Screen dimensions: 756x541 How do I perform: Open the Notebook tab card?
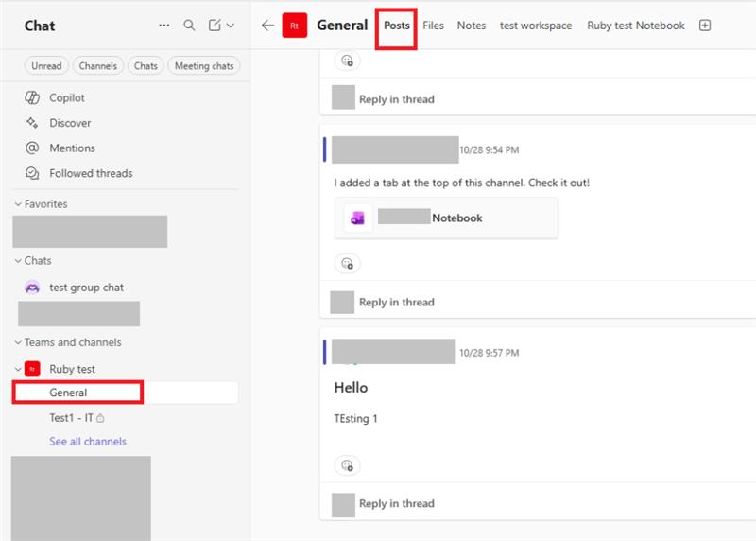446,218
